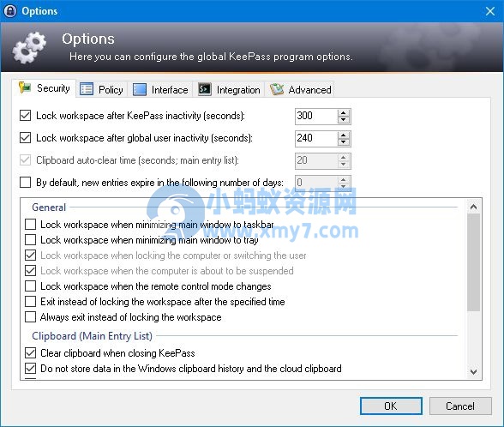Decrease KeePass inactivity seconds with down arrow
Image resolution: width=504 pixels, height=427 pixels.
343,120
